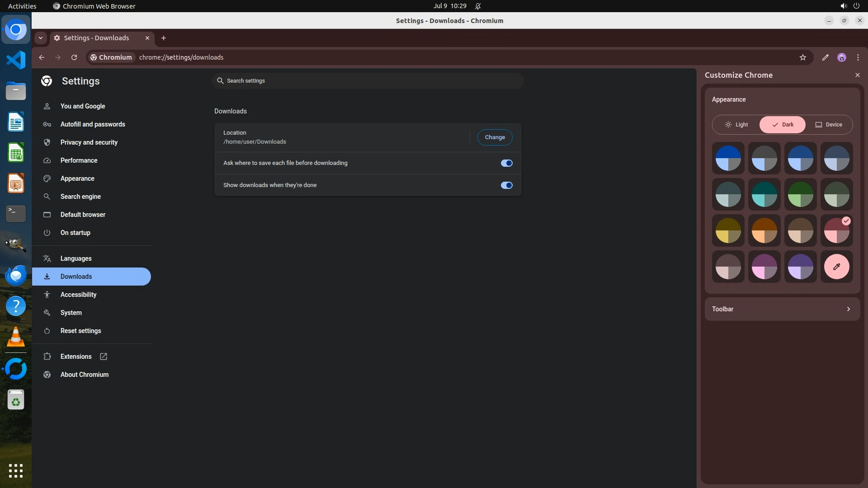The width and height of the screenshot is (868, 488).
Task: Click the custom color eyedropper icon
Action: [836, 267]
